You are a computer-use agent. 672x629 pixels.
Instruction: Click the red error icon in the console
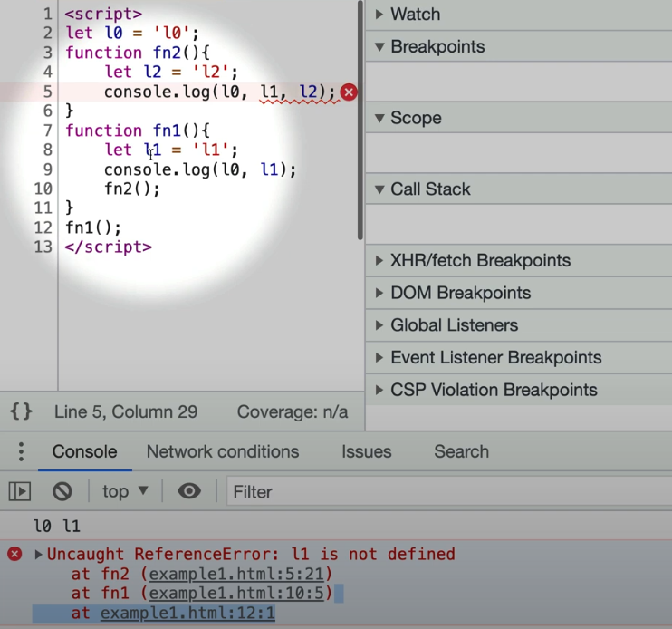point(14,554)
